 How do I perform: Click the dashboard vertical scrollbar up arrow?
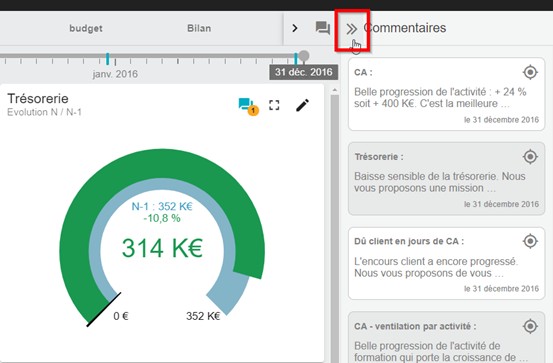334,90
